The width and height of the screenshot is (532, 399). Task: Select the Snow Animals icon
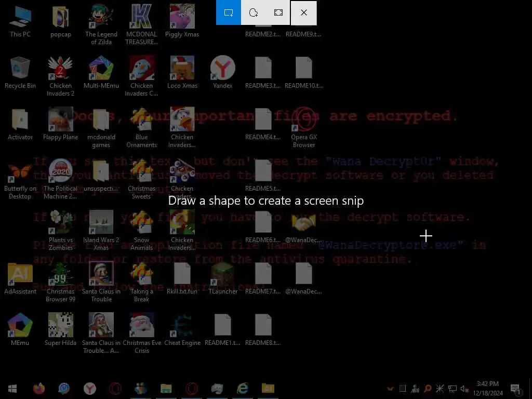(141, 231)
